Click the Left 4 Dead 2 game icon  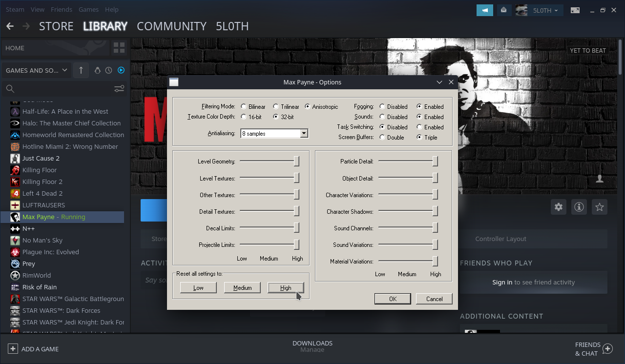coord(15,193)
